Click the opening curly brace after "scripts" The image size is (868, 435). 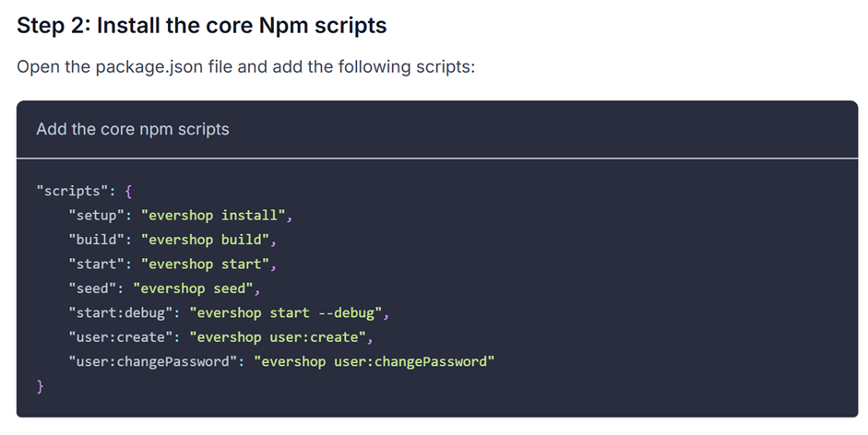128,191
